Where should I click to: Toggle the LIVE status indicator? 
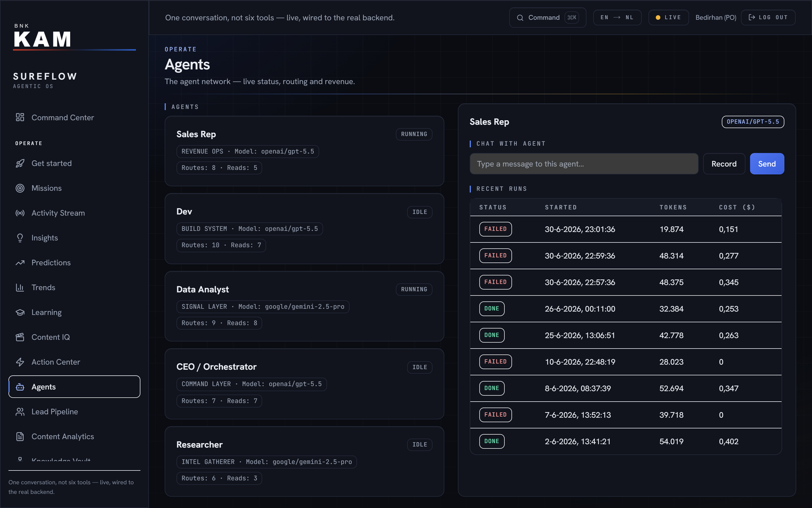tap(669, 17)
